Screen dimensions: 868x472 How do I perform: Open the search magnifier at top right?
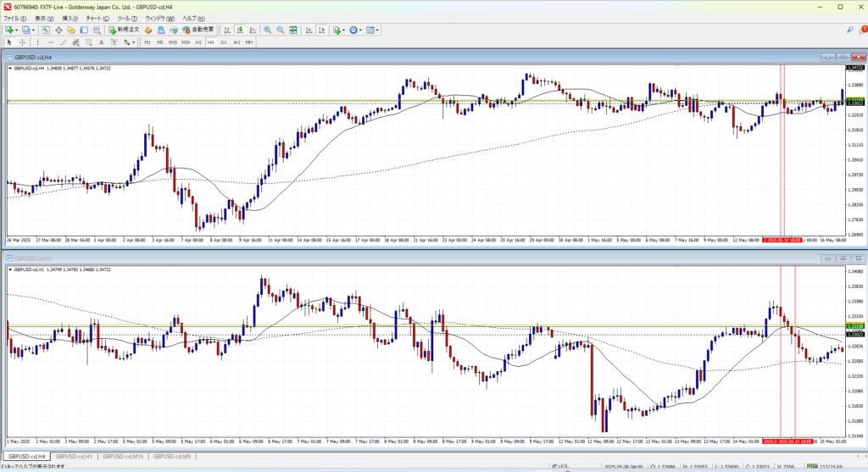coord(858,30)
